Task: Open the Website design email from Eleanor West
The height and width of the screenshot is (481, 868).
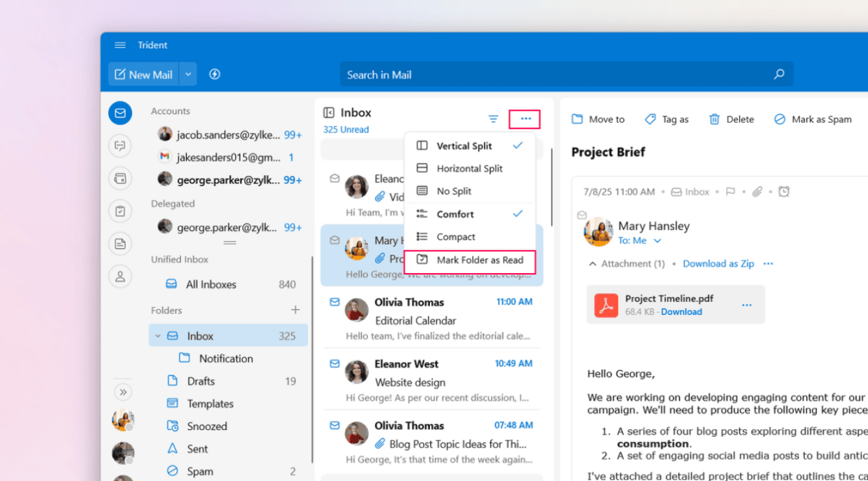Action: coord(431,381)
